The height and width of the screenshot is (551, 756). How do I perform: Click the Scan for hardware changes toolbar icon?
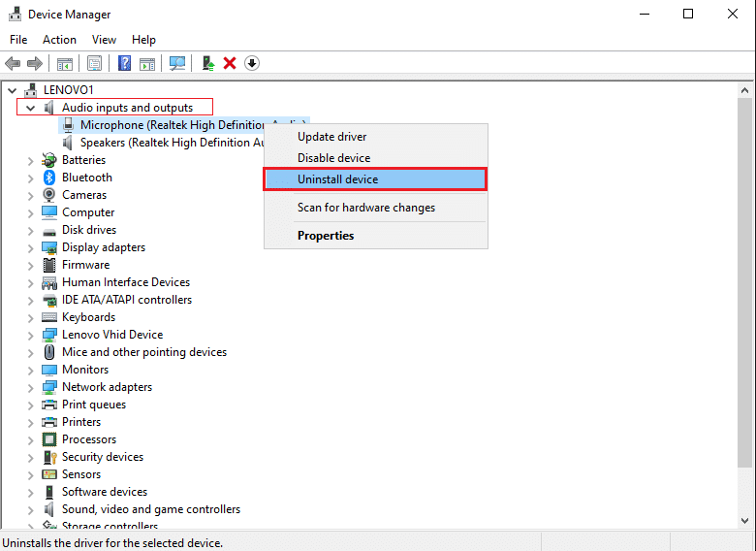(x=177, y=63)
